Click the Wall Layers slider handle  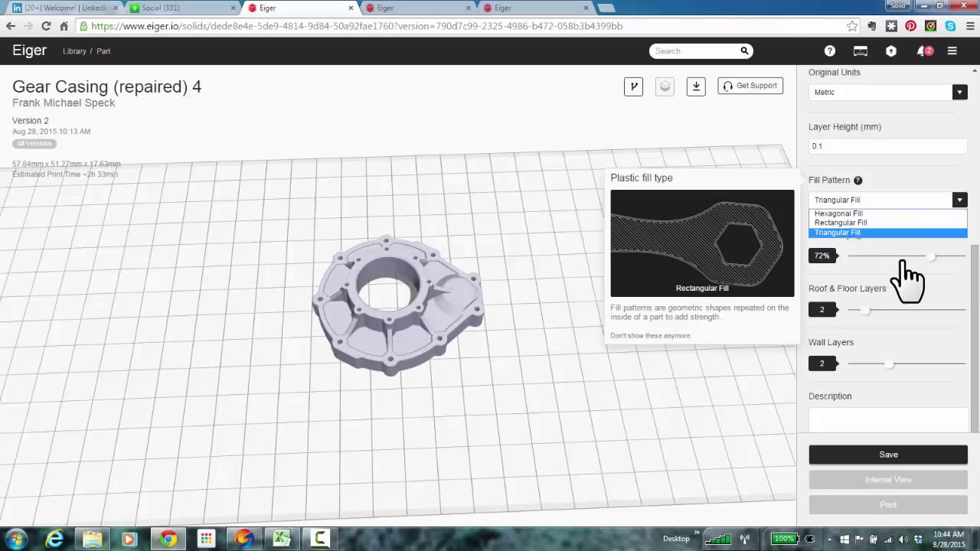tap(889, 364)
